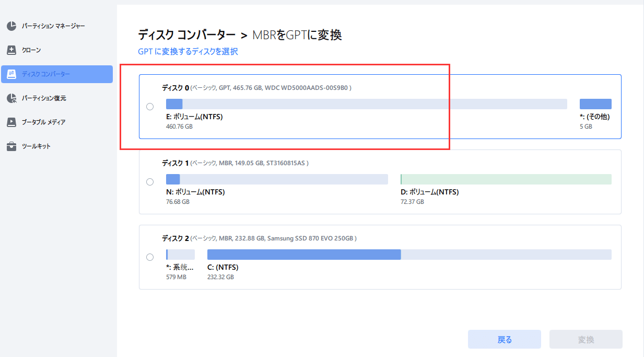This screenshot has height=357, width=644.
Task: Select the radio button for ディスク 0
Action: pos(150,106)
